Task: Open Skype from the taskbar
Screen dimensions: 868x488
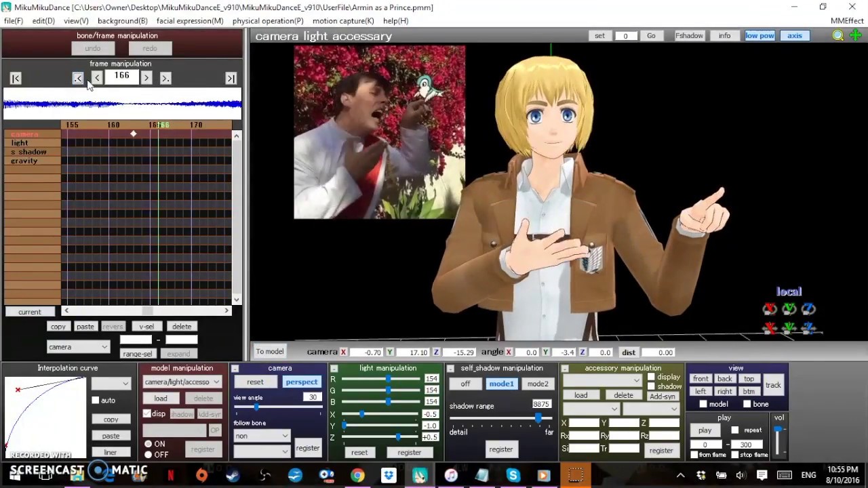Action: pos(513,475)
